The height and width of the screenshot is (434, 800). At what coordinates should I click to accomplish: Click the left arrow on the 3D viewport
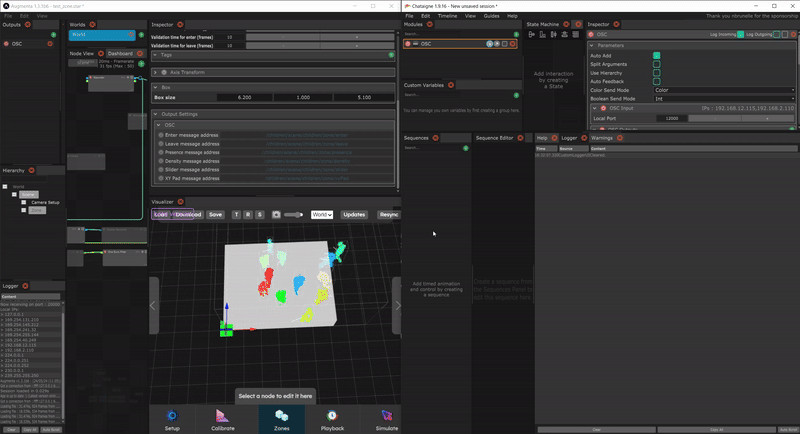154,305
